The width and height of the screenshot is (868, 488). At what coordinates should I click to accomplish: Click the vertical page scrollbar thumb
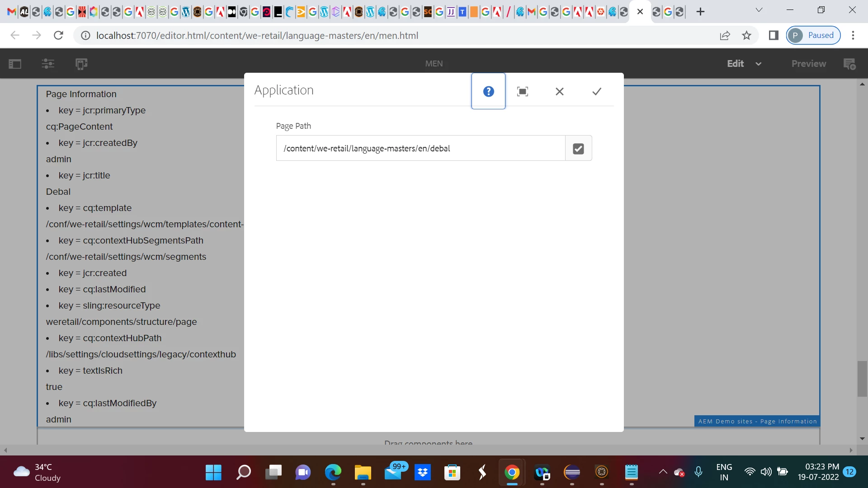click(862, 379)
